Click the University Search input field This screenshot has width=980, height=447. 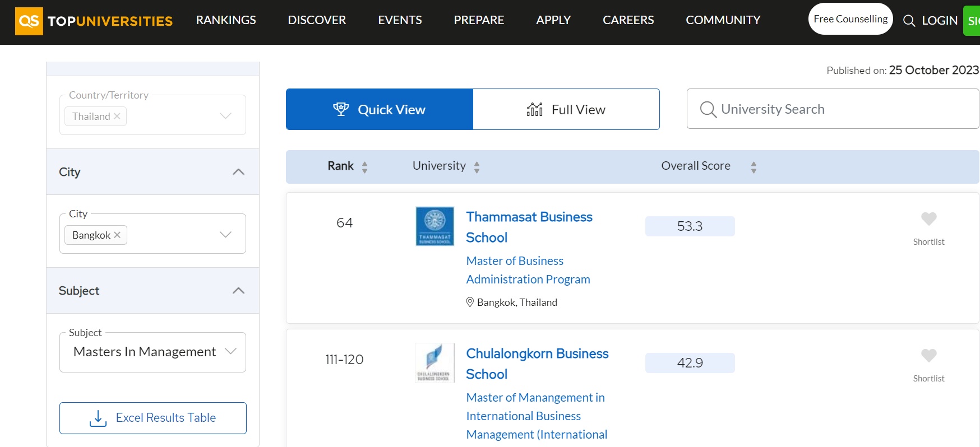tap(833, 109)
